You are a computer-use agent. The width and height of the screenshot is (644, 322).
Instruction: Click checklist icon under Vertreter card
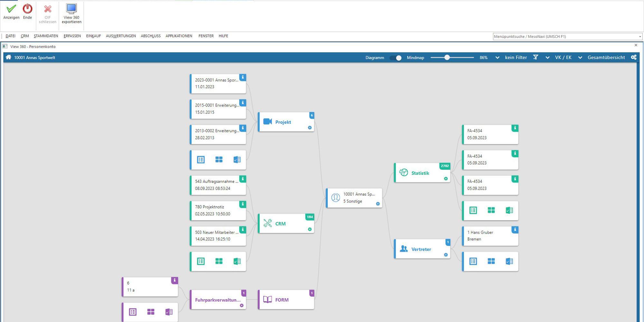coord(509,261)
